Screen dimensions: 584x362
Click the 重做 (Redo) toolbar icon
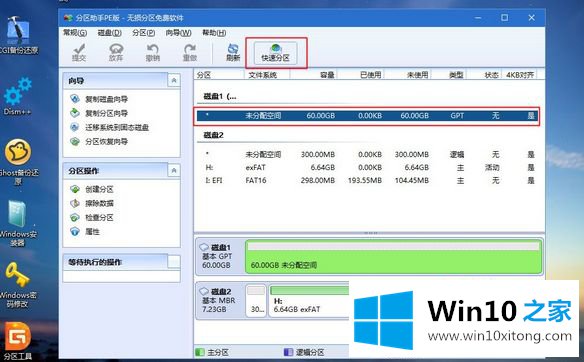(x=190, y=53)
